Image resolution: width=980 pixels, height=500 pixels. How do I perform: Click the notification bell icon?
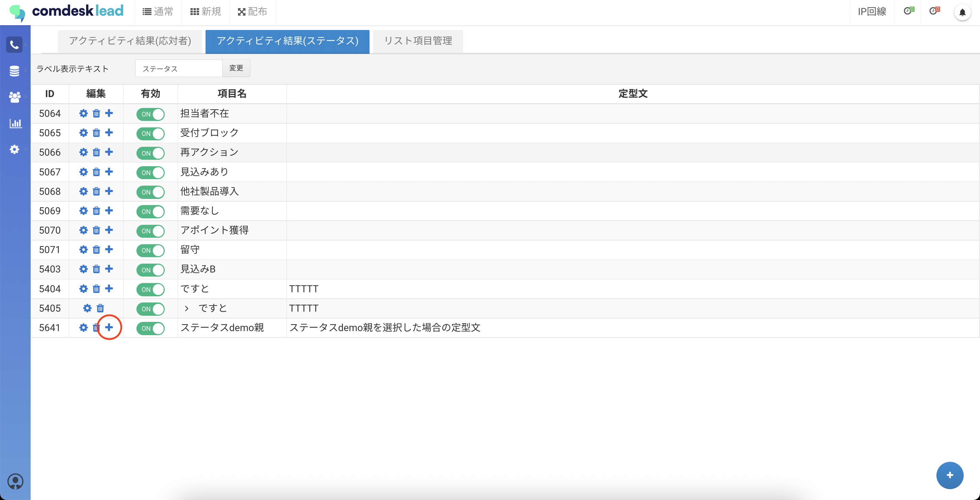pyautogui.click(x=963, y=12)
